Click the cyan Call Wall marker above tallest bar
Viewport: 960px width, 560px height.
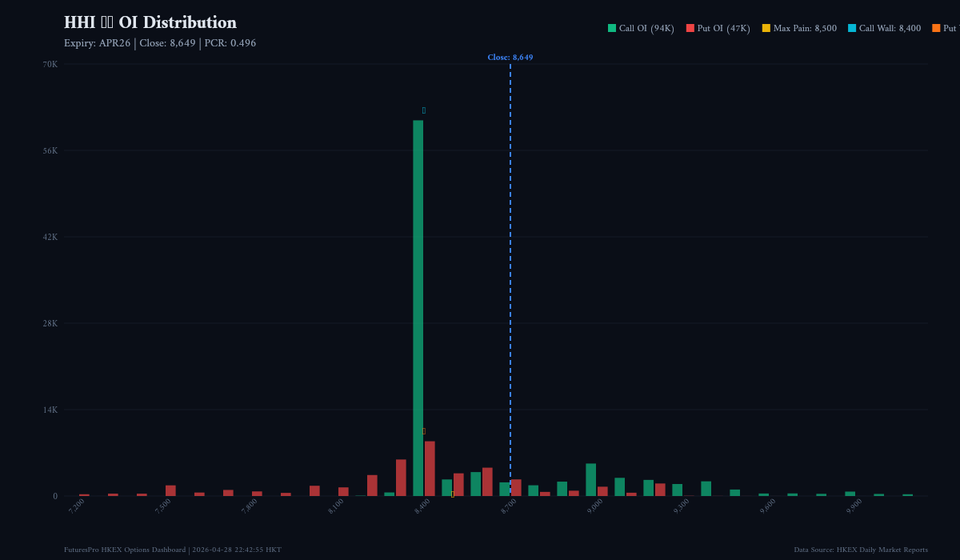tap(424, 110)
